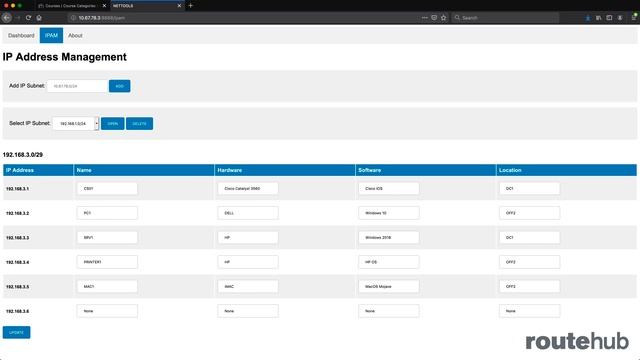Edit the HP OS software field
This screenshot has width=640, height=360.
coord(389,262)
